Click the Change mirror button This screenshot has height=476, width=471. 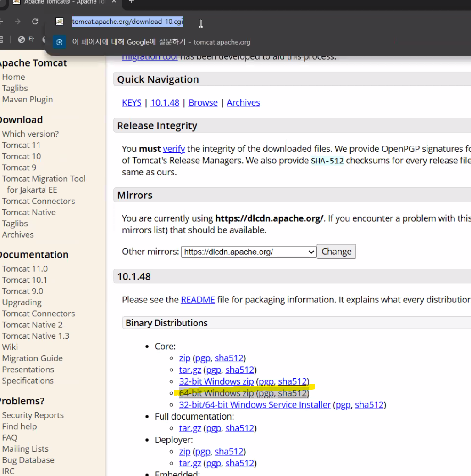[336, 252]
